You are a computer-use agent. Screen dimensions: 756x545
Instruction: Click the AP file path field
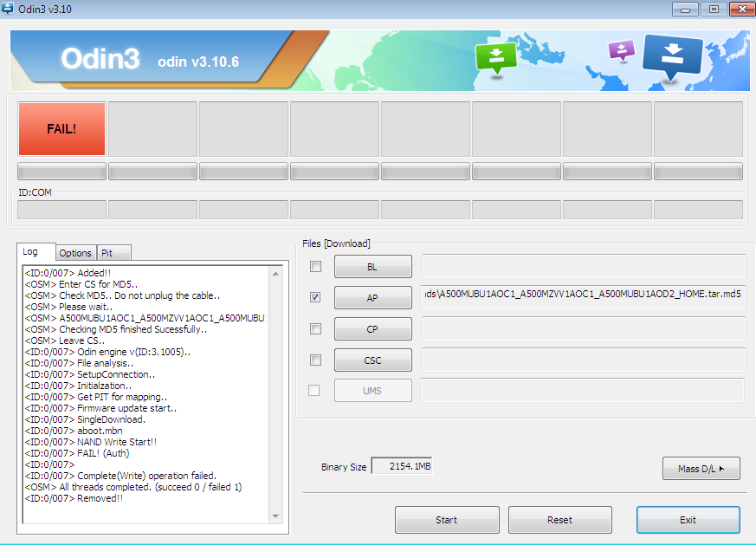[x=584, y=297]
